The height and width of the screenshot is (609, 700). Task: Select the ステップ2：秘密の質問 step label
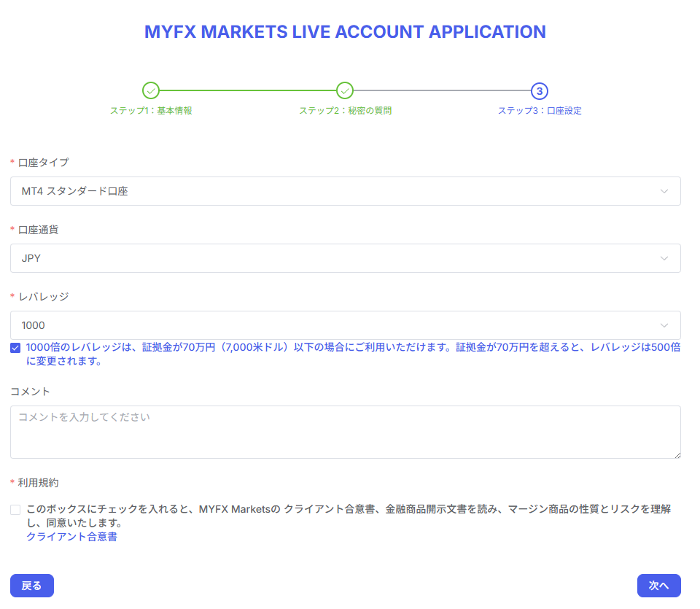tap(345, 111)
